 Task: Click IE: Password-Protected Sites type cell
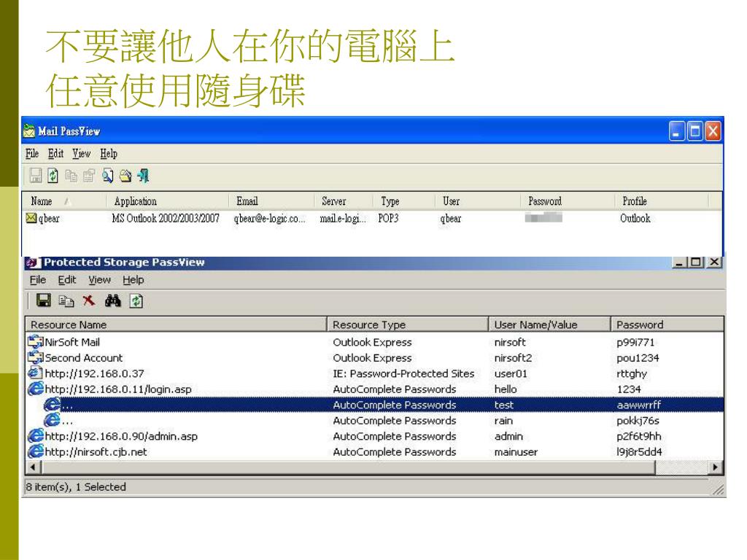[x=403, y=373]
